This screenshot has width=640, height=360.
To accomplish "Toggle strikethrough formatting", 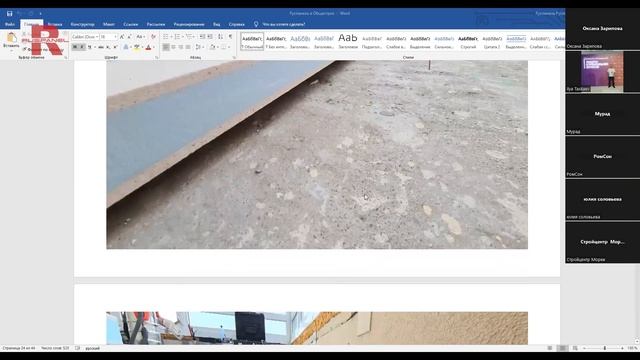I will [x=101, y=47].
